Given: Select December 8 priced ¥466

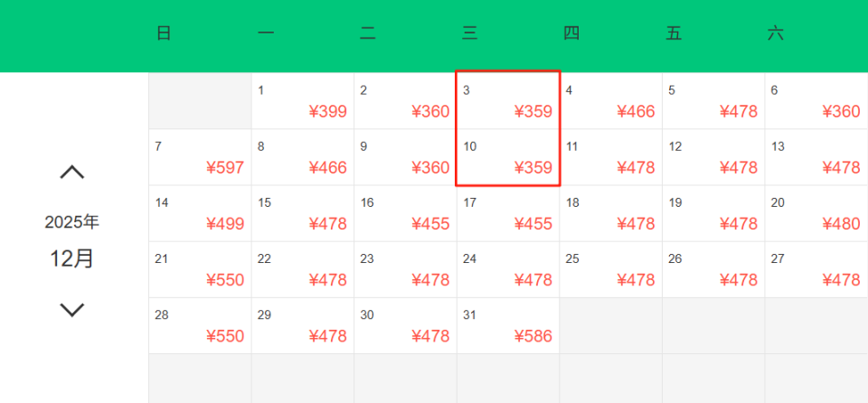Looking at the screenshot, I should click(x=303, y=157).
